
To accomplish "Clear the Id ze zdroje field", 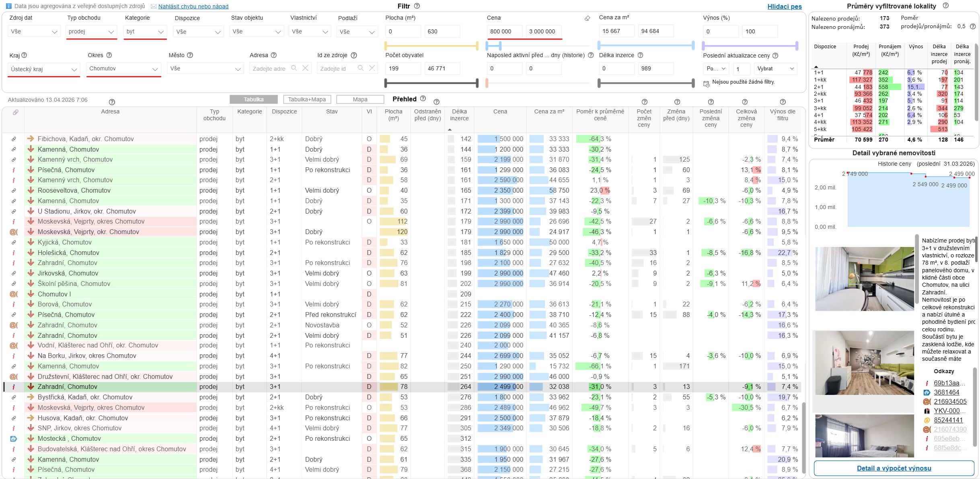I will coord(372,68).
